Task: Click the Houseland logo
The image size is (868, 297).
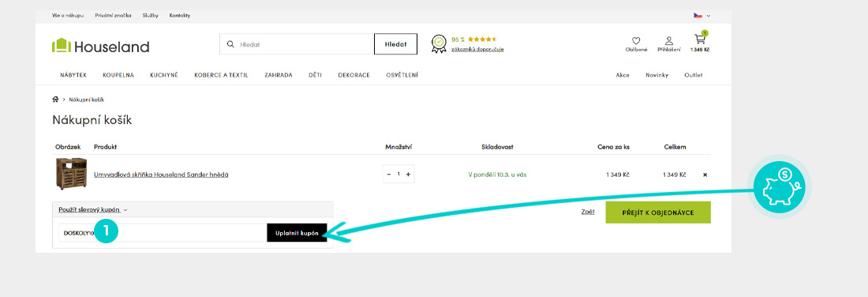Action: coord(101,46)
